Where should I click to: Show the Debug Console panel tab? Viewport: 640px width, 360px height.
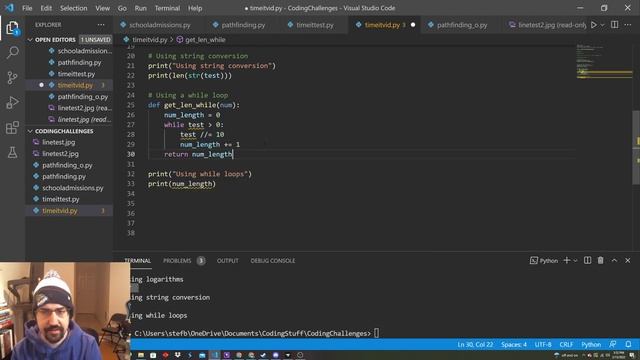pos(273,260)
